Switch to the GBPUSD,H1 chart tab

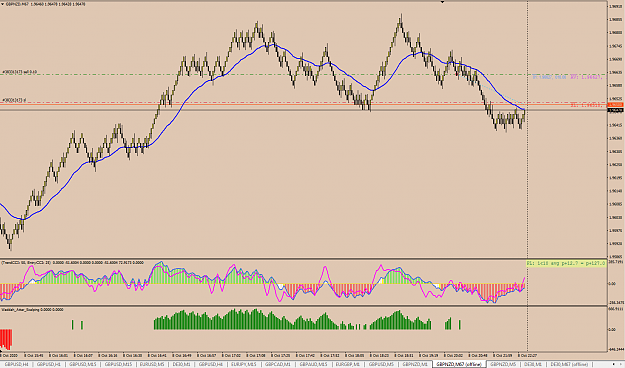coord(48,364)
